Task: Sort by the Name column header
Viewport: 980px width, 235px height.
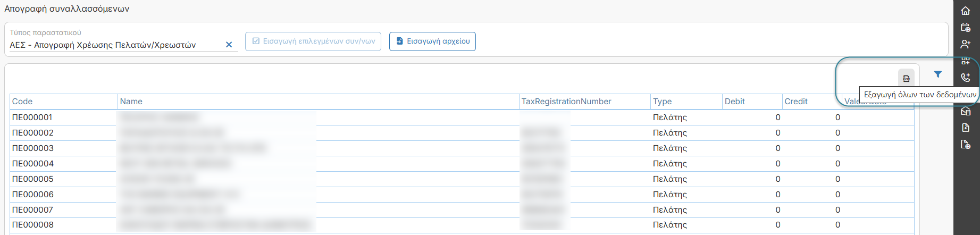Action: click(318, 102)
